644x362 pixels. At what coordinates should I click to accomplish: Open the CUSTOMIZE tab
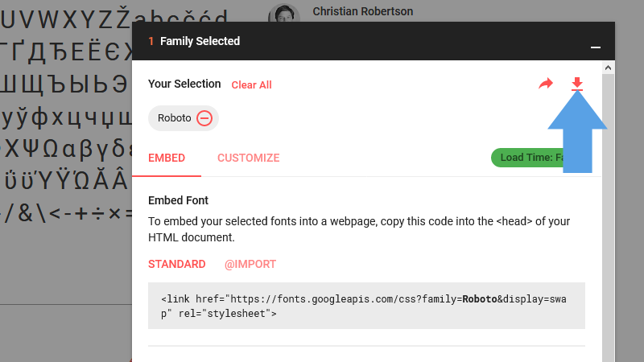point(249,158)
